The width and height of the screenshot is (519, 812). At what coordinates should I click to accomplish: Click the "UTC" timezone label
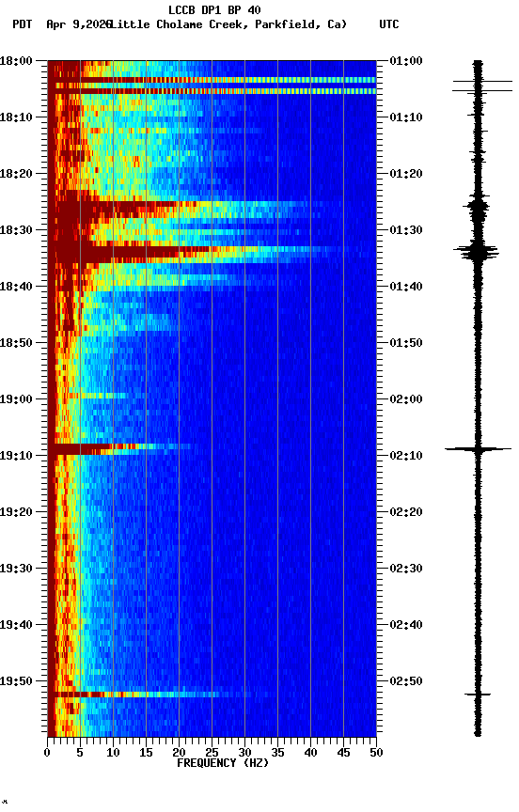(389, 24)
